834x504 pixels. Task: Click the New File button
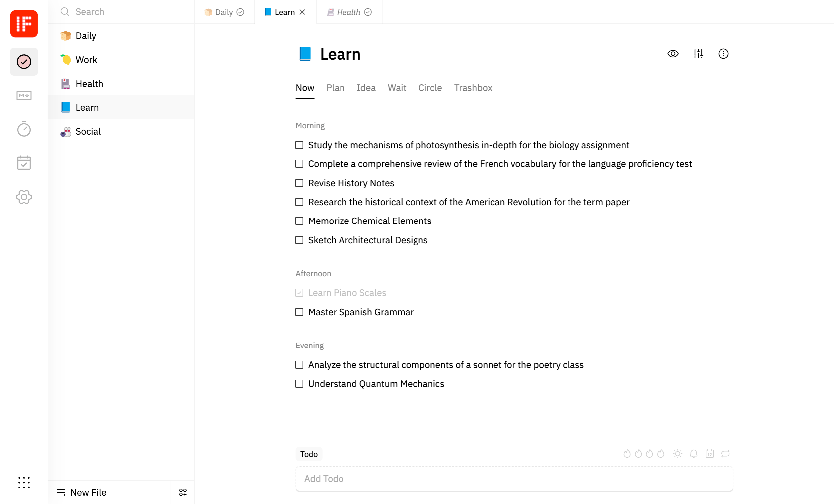[82, 492]
